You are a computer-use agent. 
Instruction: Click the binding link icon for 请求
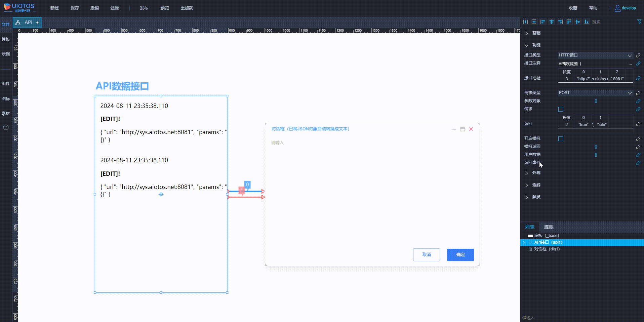(638, 109)
